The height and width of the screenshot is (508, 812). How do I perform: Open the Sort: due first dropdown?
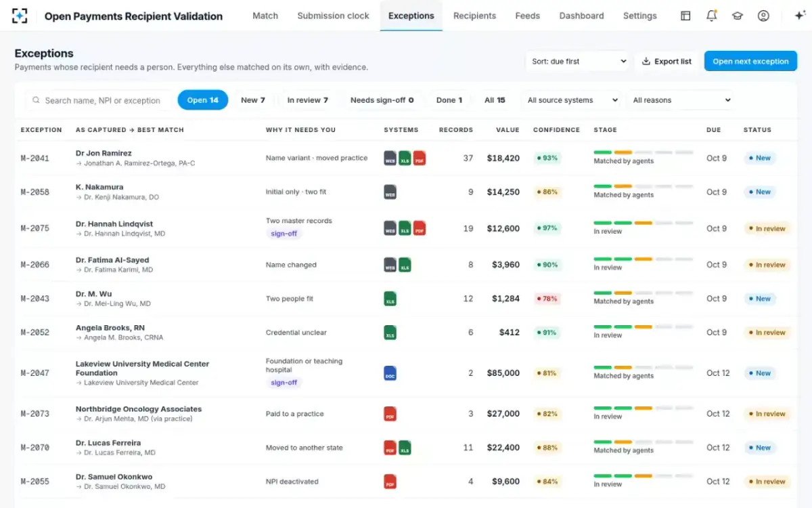578,61
